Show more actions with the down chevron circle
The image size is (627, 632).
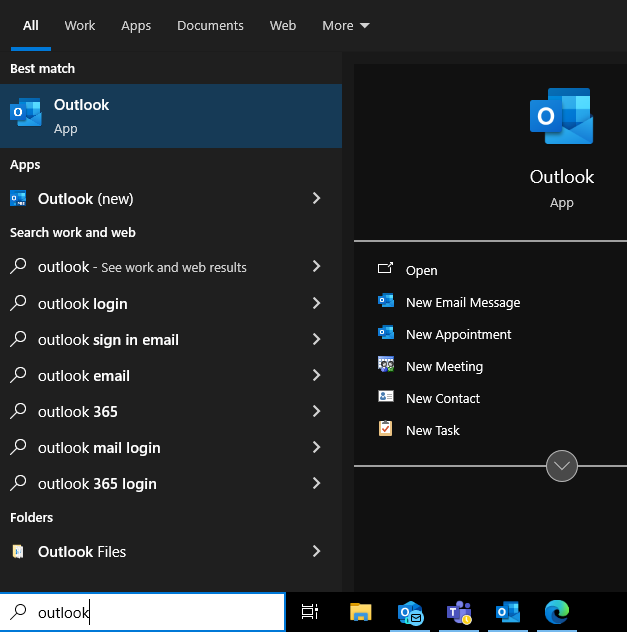point(562,466)
